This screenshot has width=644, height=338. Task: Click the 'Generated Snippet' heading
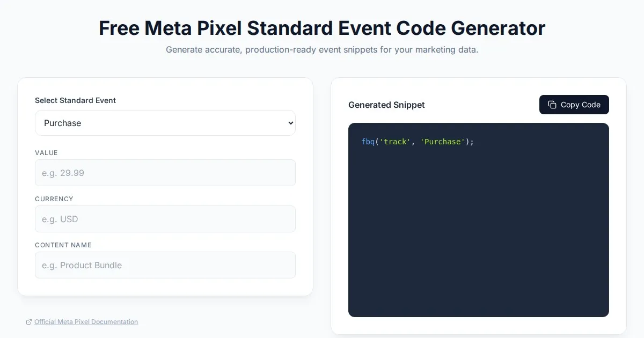coord(386,105)
